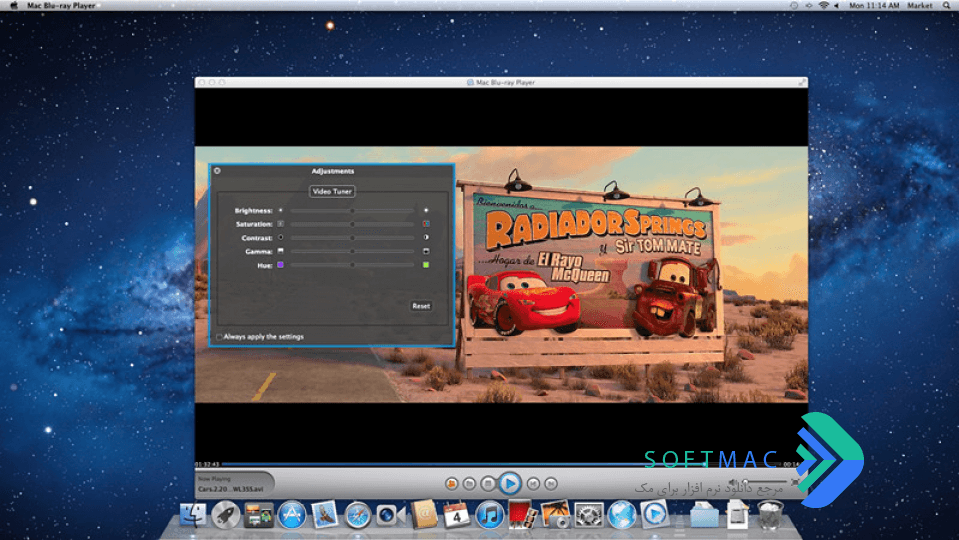
Task: Click the low gamma icon
Action: click(281, 251)
